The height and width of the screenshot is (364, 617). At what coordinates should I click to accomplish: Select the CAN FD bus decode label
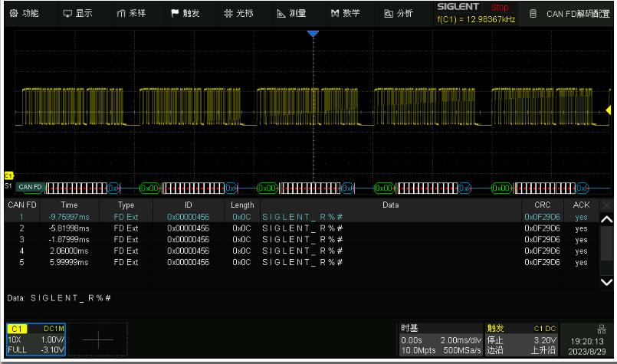coord(30,187)
